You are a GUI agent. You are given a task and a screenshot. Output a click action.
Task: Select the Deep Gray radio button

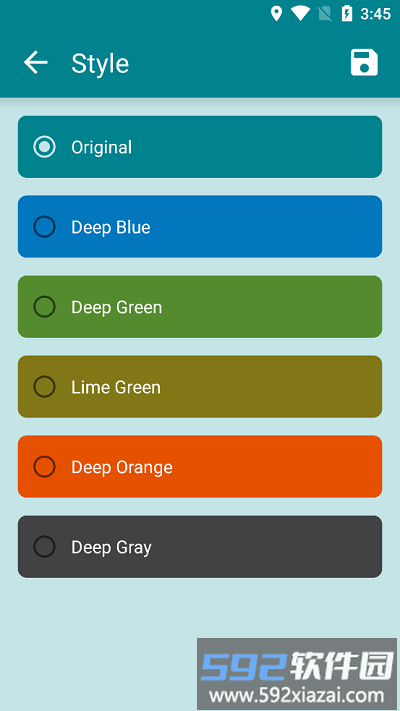click(44, 546)
